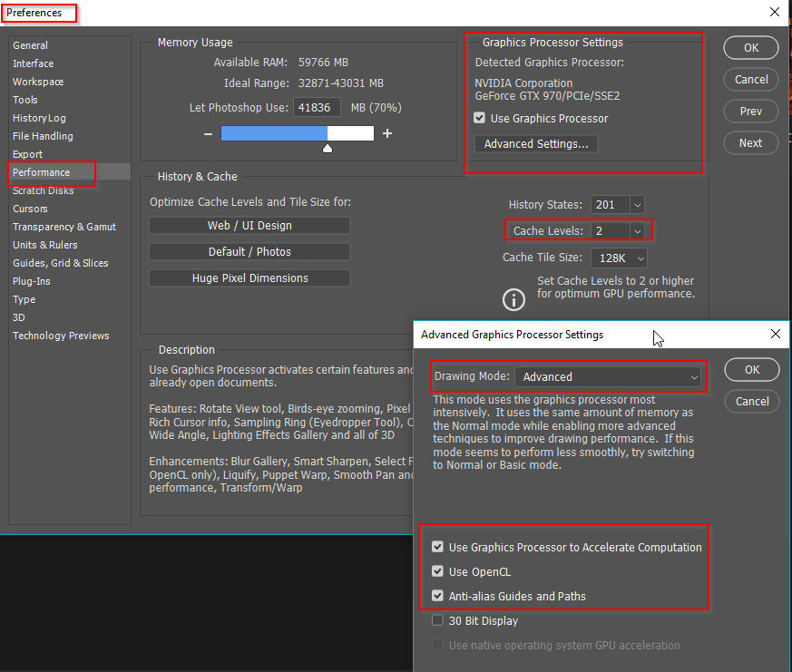Uncheck Use OpenCL
The width and height of the screenshot is (792, 672).
pyautogui.click(x=438, y=571)
